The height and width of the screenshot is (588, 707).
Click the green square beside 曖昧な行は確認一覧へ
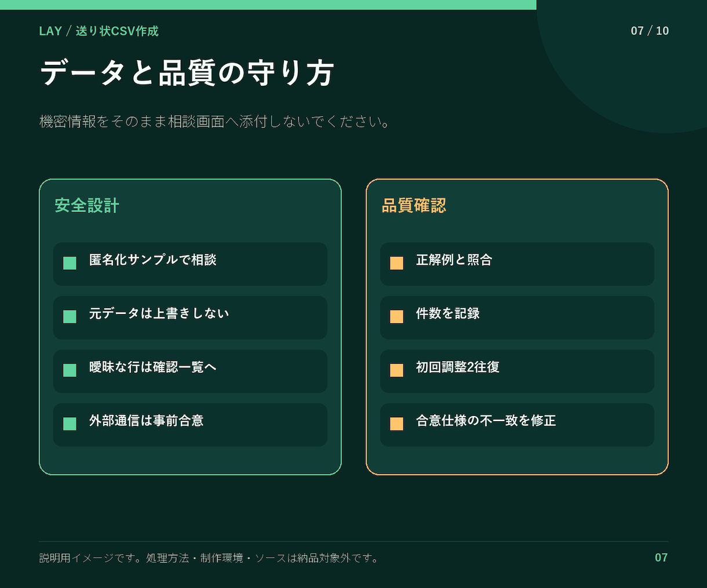[x=70, y=370]
